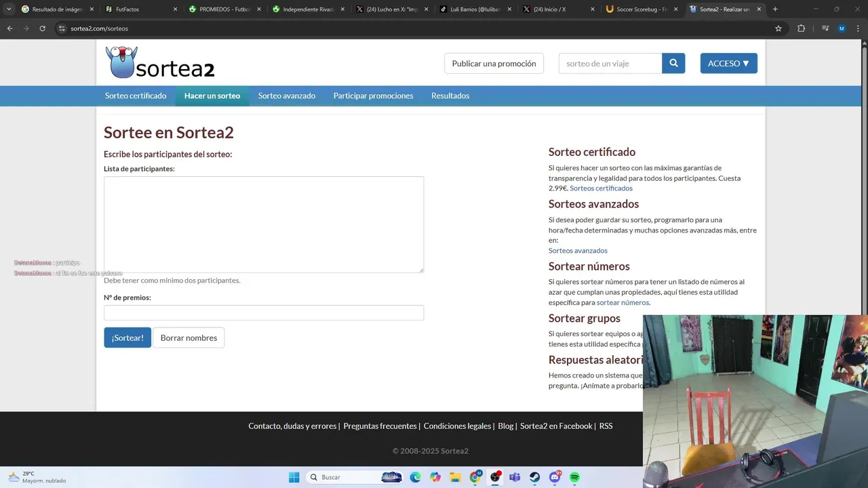Viewport: 868px width, 488px height.
Task: Open the Sorteos certificados link
Action: 601,188
